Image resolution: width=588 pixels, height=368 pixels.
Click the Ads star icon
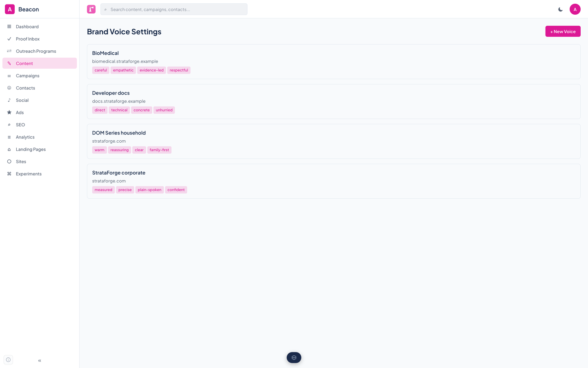9,112
